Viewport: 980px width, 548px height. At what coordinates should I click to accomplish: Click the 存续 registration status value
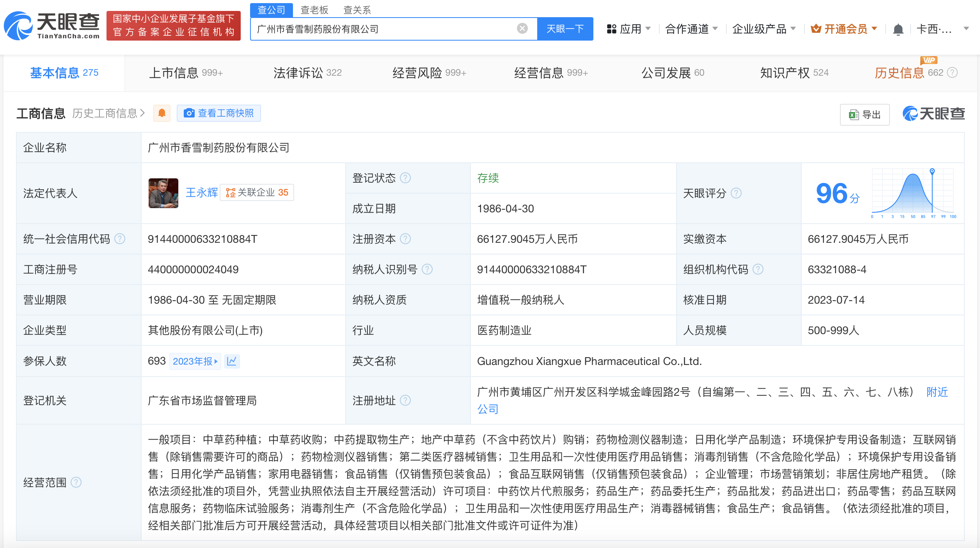[x=488, y=178]
